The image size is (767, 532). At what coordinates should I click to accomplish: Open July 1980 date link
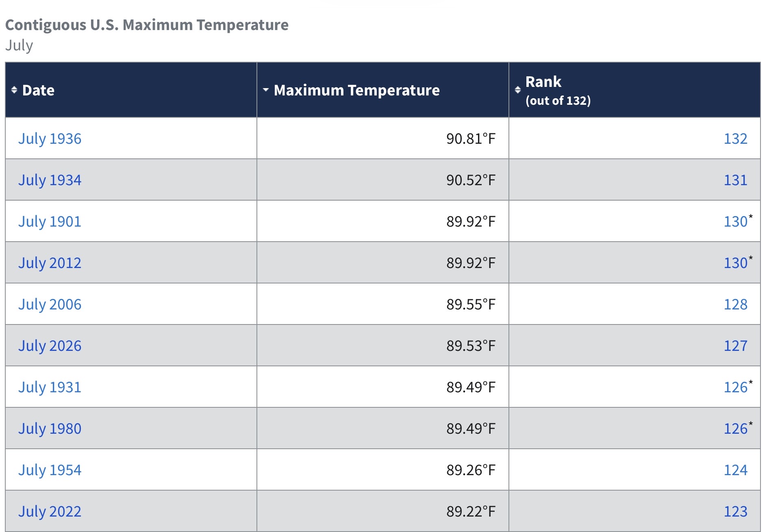(50, 429)
